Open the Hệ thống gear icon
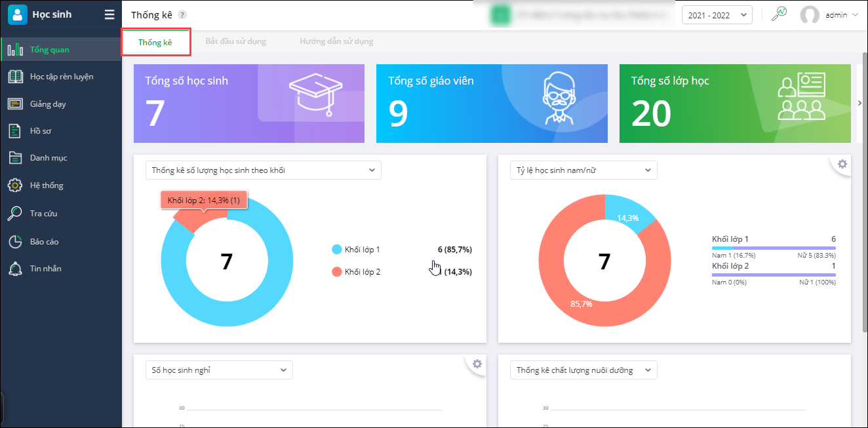 point(15,185)
